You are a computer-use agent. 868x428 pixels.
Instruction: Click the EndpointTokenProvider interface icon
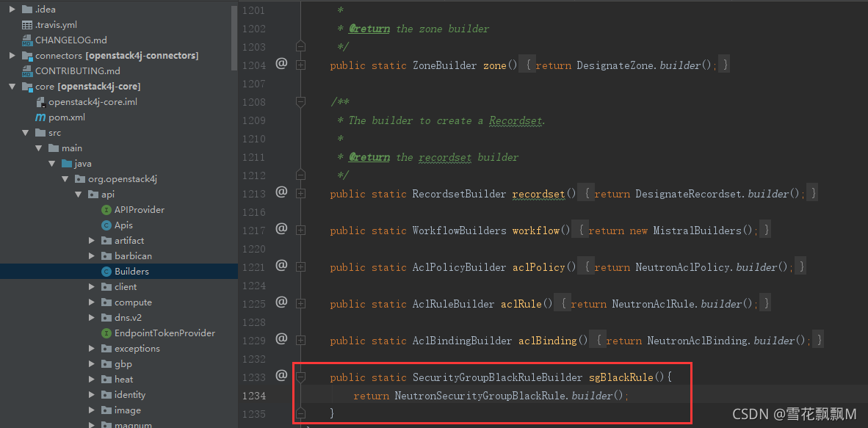106,333
